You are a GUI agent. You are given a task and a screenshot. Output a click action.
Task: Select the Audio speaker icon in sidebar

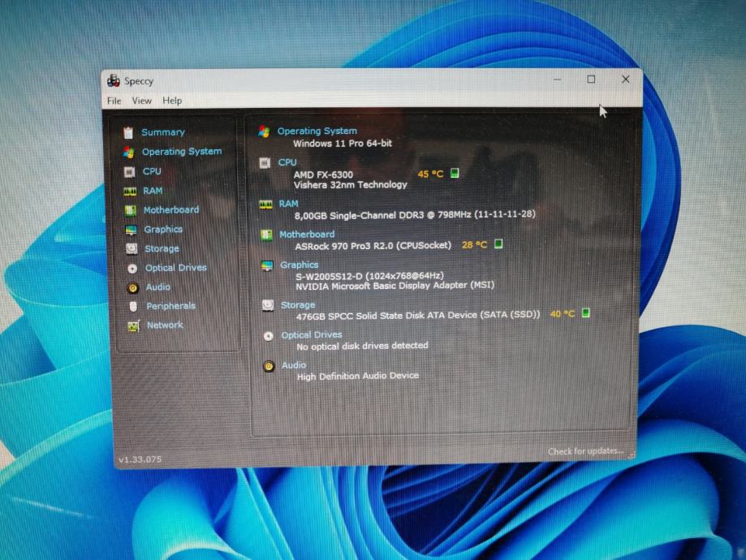[x=133, y=287]
